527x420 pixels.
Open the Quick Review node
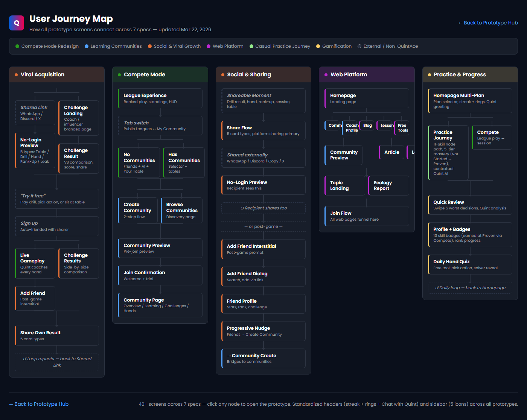pos(470,205)
